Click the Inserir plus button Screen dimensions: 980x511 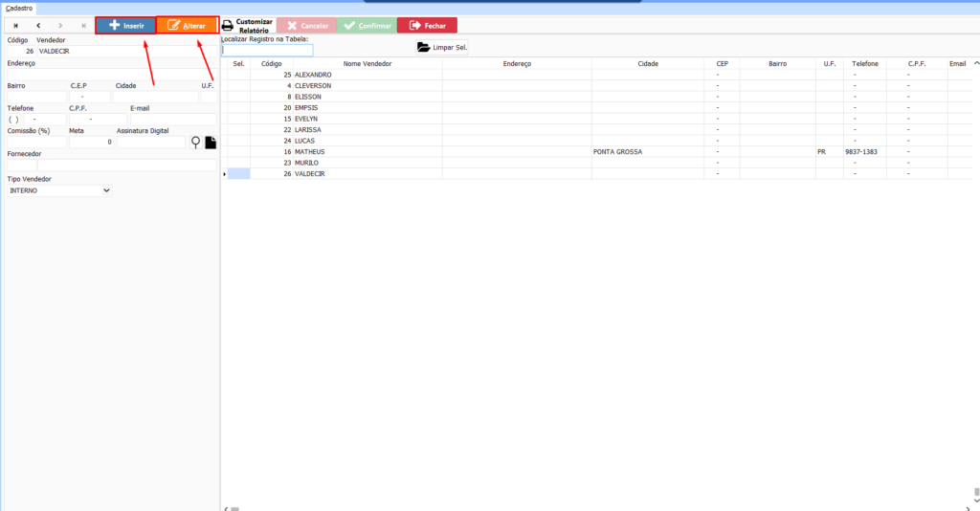pos(125,26)
